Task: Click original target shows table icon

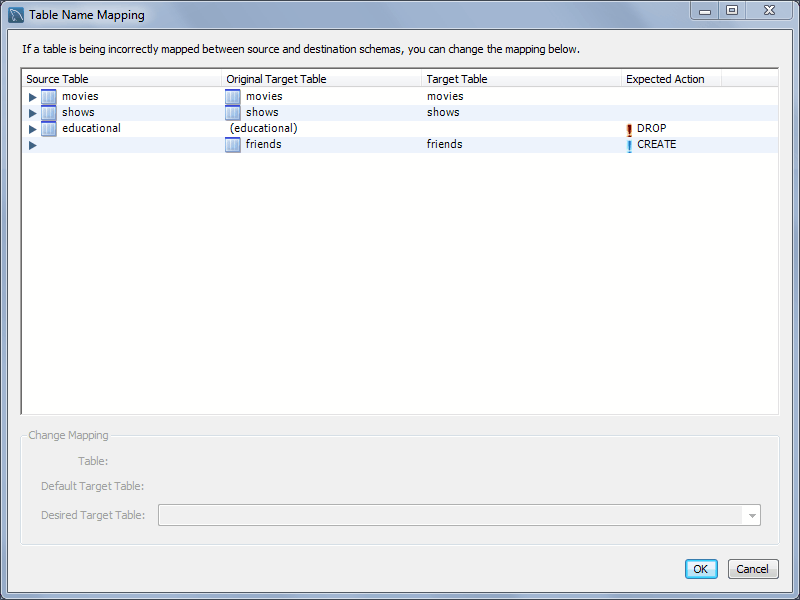Action: [x=233, y=113]
